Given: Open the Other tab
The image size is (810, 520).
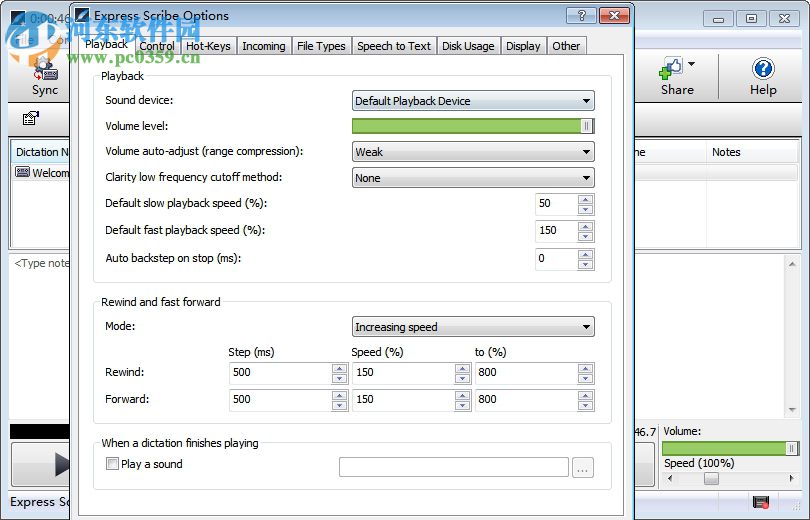Looking at the screenshot, I should pos(566,46).
